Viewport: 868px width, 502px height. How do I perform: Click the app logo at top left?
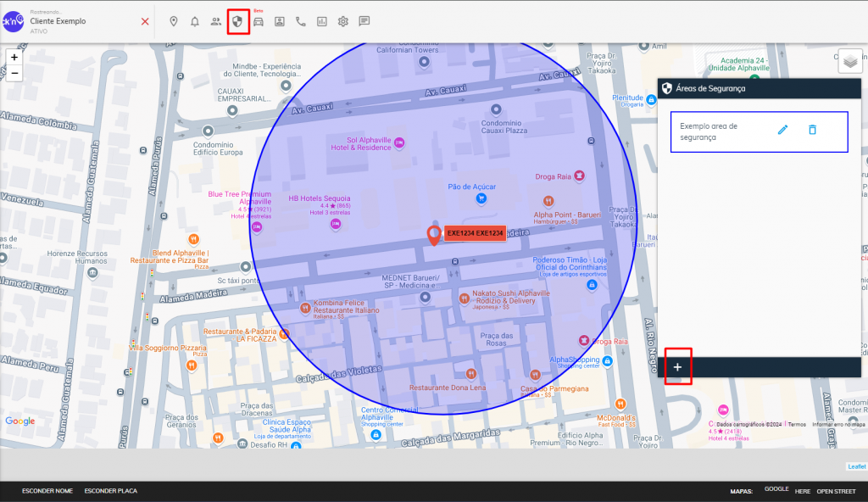[x=13, y=21]
